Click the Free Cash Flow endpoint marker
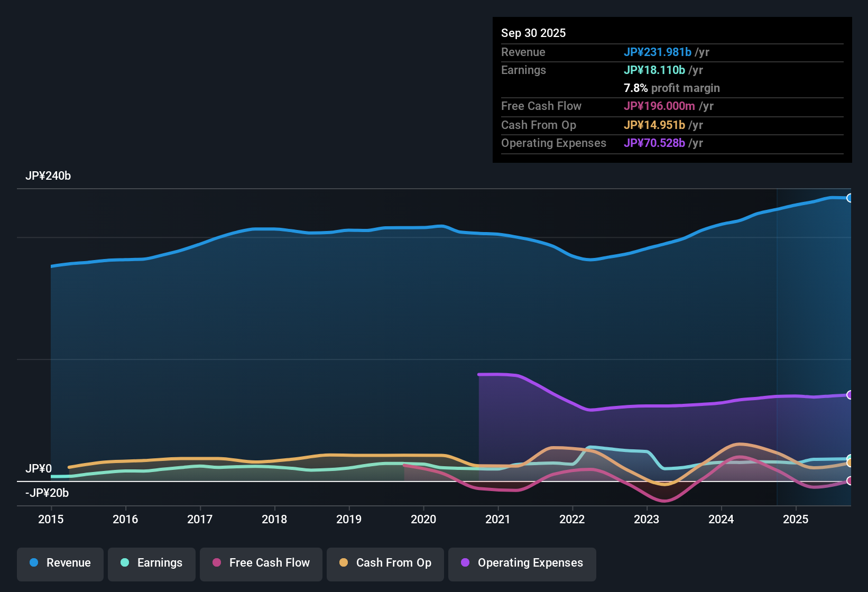 point(850,481)
